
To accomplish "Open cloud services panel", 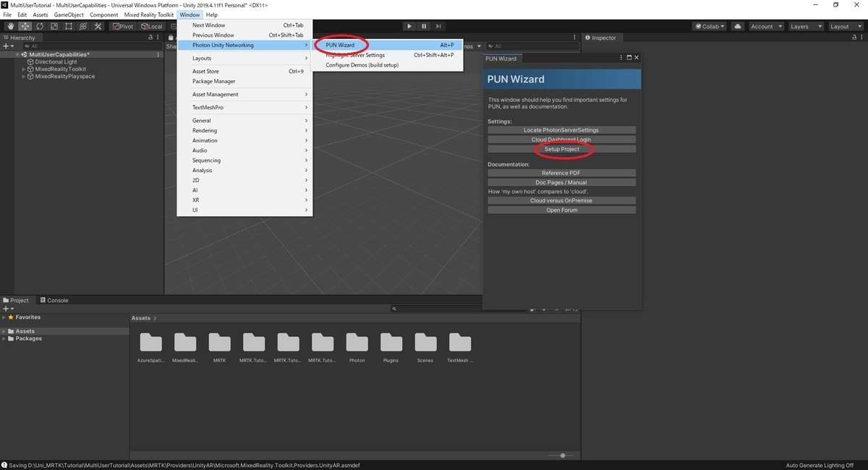I will pyautogui.click(x=738, y=26).
